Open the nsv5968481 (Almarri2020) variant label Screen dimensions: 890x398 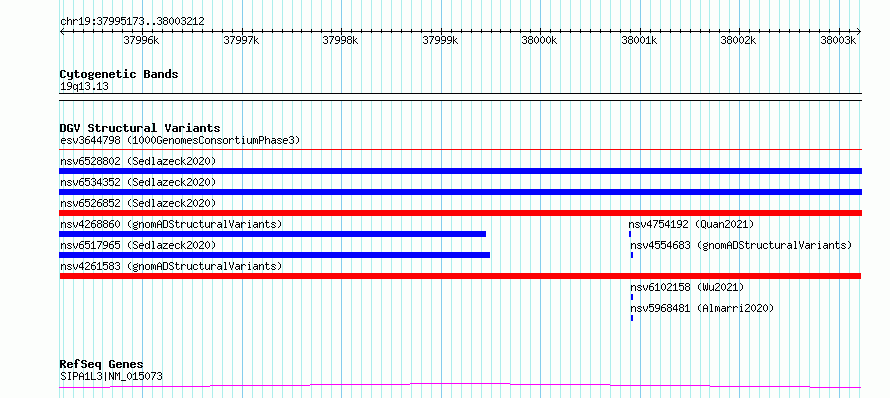tap(703, 308)
